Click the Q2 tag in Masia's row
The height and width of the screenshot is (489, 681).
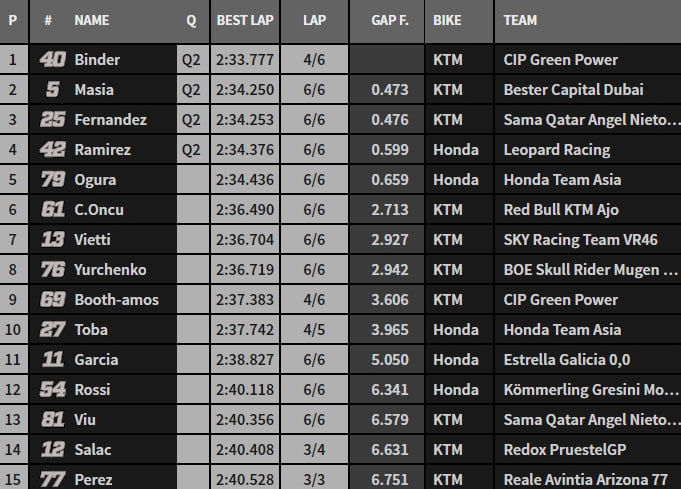point(191,90)
